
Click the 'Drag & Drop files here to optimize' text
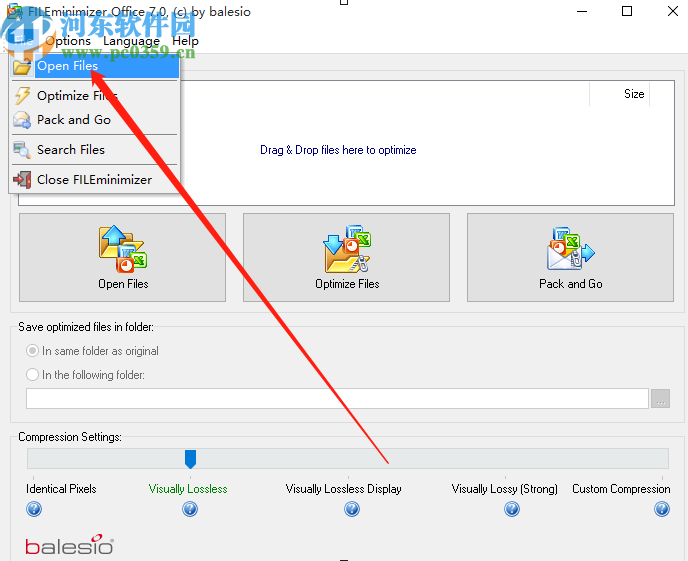click(x=338, y=150)
